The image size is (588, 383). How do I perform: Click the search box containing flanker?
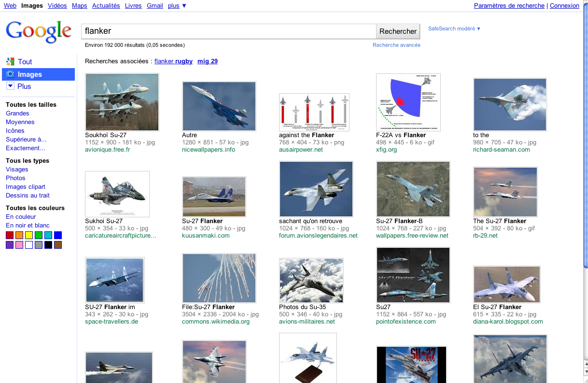coord(228,31)
